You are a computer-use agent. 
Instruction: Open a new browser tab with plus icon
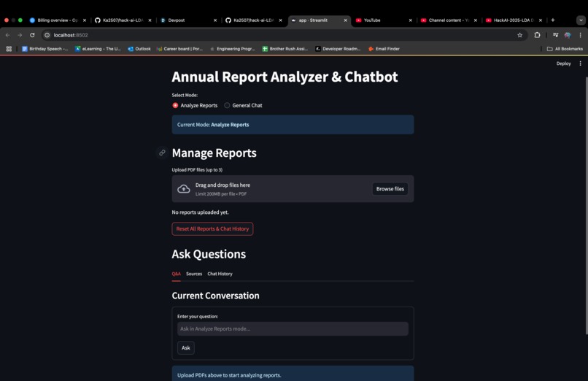point(553,20)
